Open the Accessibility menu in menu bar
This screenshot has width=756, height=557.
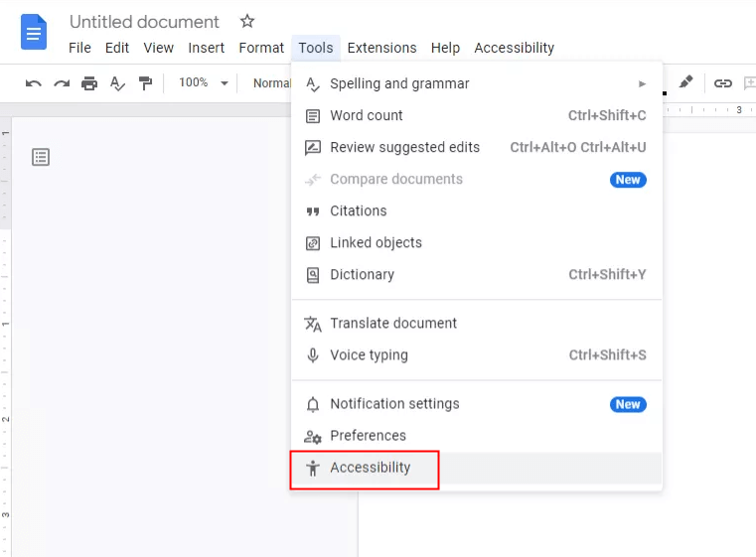514,48
